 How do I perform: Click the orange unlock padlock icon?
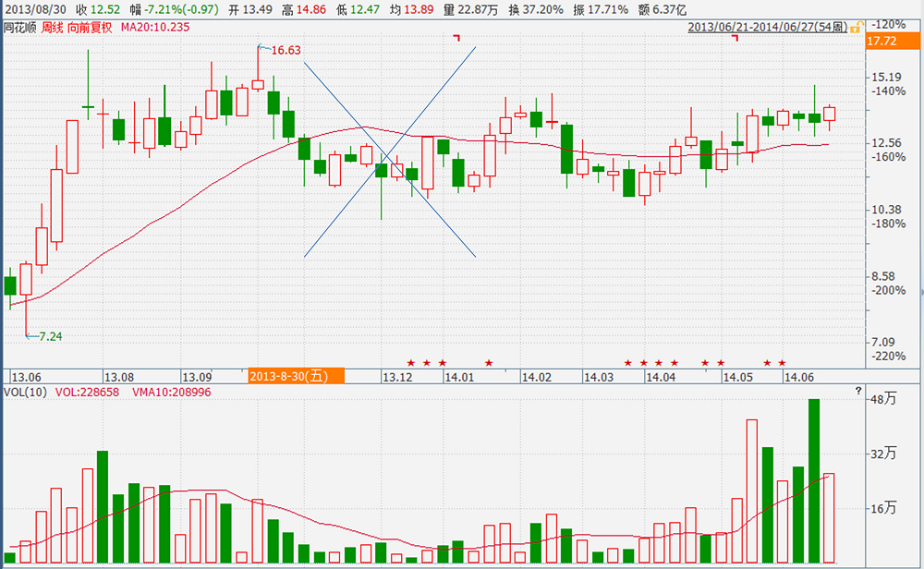pos(857,27)
